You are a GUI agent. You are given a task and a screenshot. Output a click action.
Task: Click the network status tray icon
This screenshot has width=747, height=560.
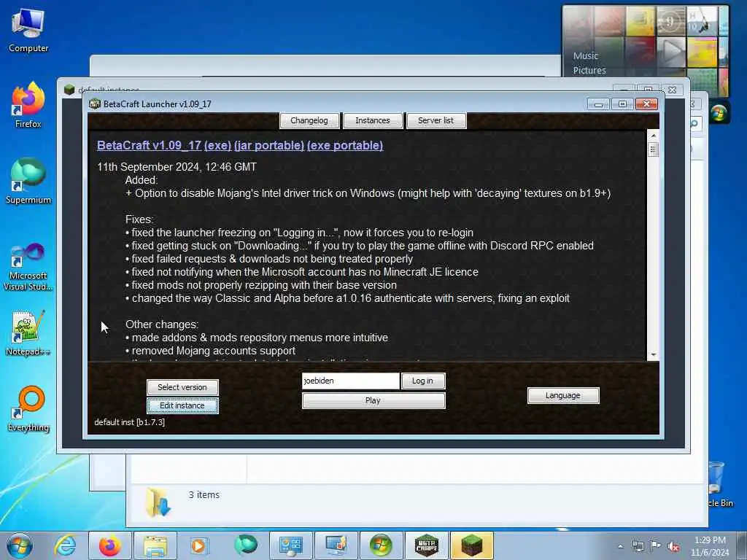(638, 547)
